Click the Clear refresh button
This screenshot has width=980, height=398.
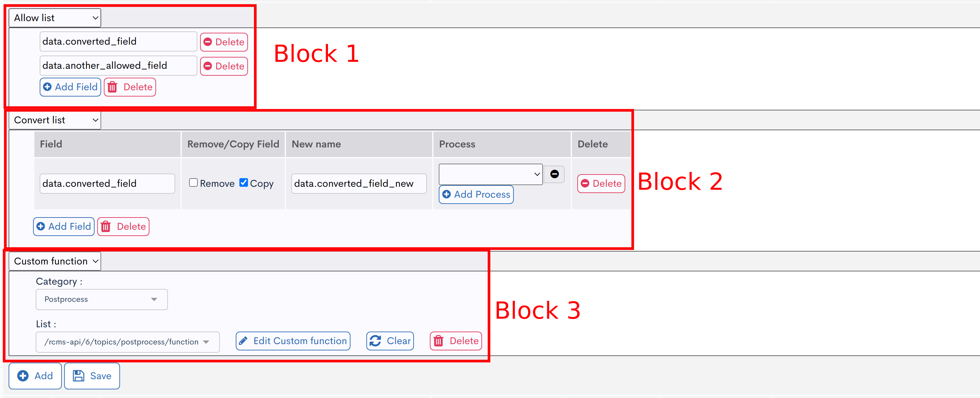(390, 341)
